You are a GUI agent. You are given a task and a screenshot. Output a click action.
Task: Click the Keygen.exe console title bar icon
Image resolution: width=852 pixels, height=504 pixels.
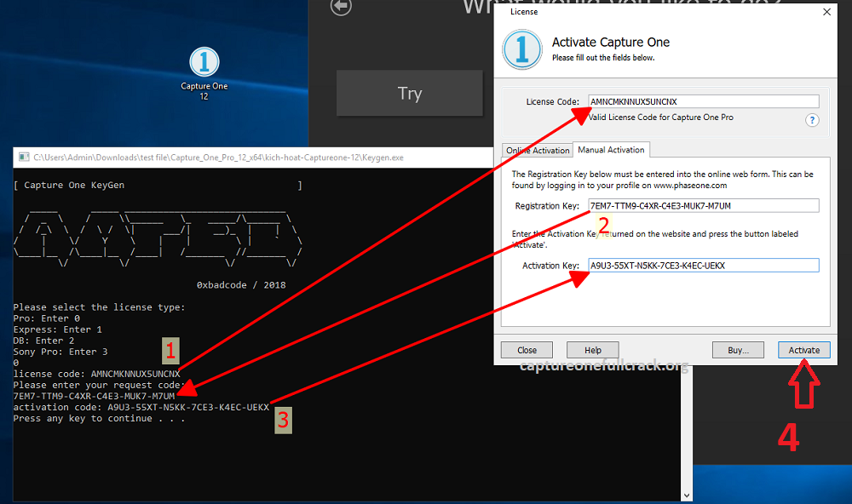pyautogui.click(x=24, y=157)
